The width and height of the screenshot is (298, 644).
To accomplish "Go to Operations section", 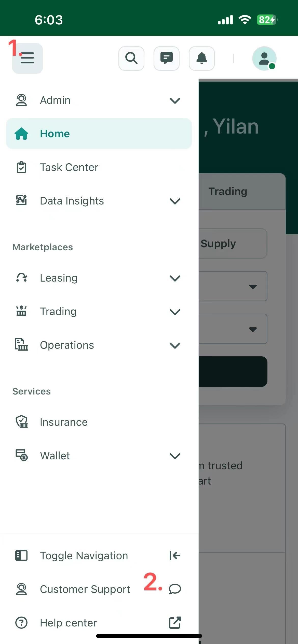I will point(99,345).
